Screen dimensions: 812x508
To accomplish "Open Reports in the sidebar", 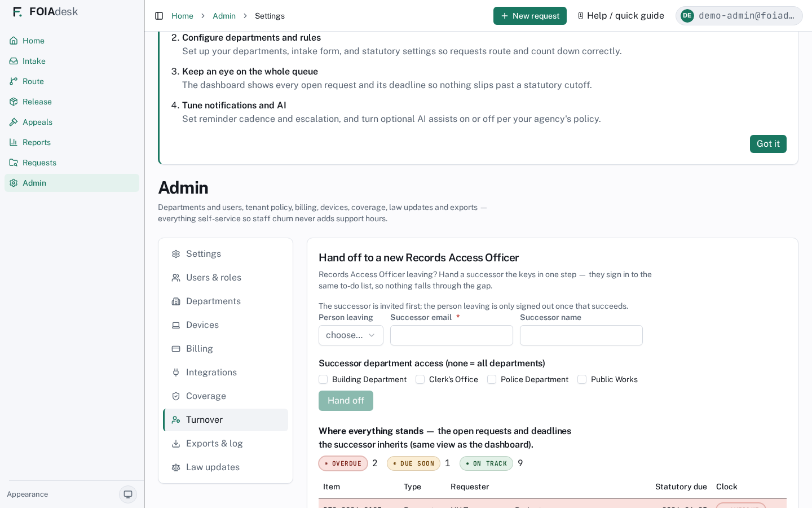I will (x=72, y=142).
